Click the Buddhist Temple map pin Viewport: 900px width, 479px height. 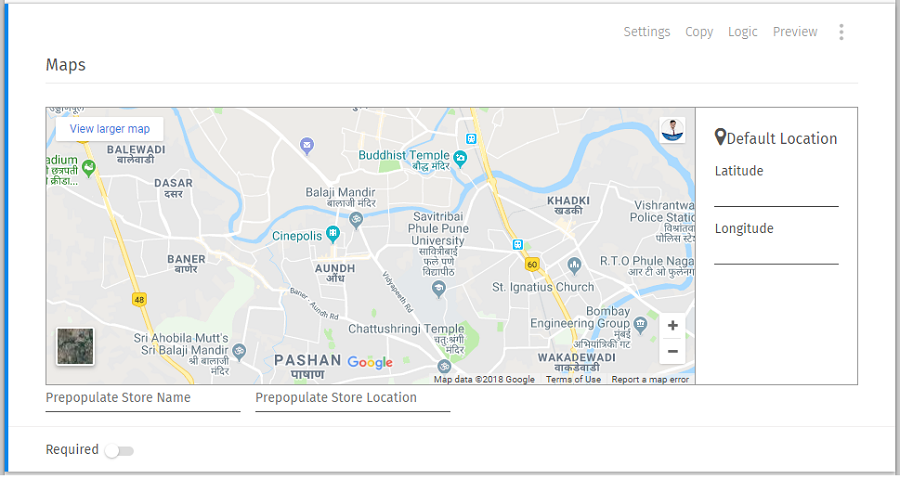[x=460, y=157]
